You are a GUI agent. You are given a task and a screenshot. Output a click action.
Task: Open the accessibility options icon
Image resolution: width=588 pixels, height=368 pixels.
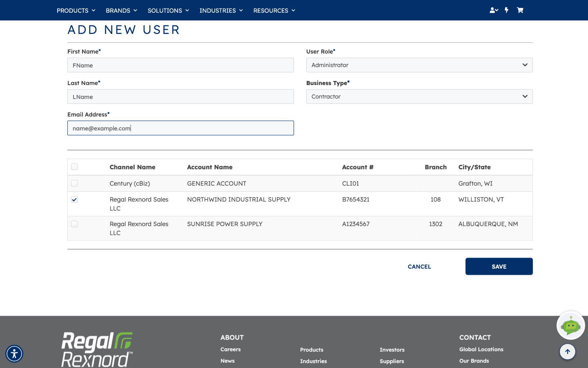pos(14,354)
